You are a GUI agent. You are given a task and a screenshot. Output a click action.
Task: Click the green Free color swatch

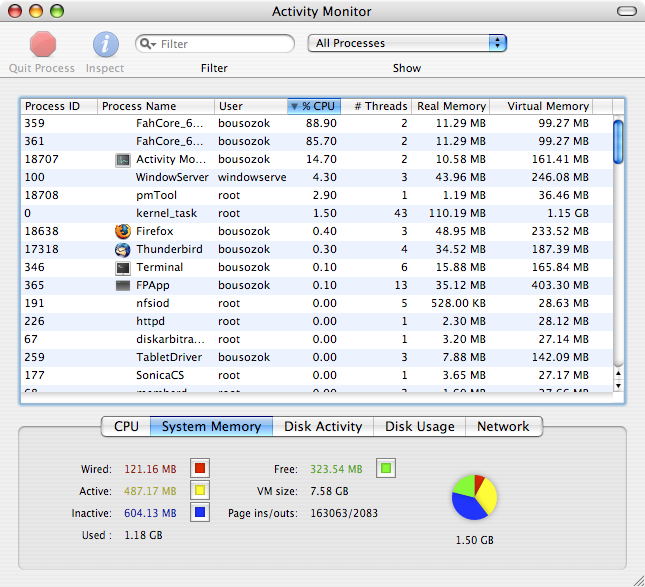[386, 468]
